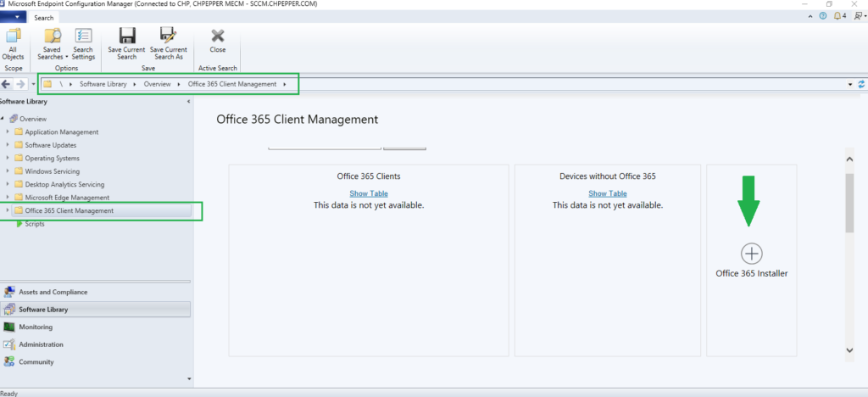Expand the Software Updates folder
Viewport: 868px width, 397px height.
(7, 145)
